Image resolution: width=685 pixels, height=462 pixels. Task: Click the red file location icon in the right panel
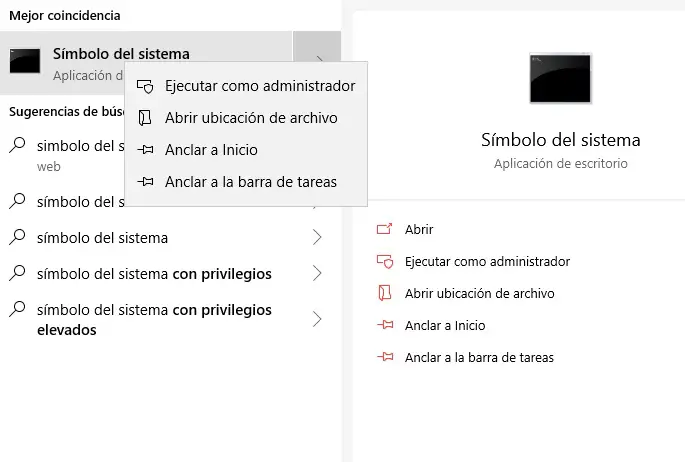pos(384,293)
